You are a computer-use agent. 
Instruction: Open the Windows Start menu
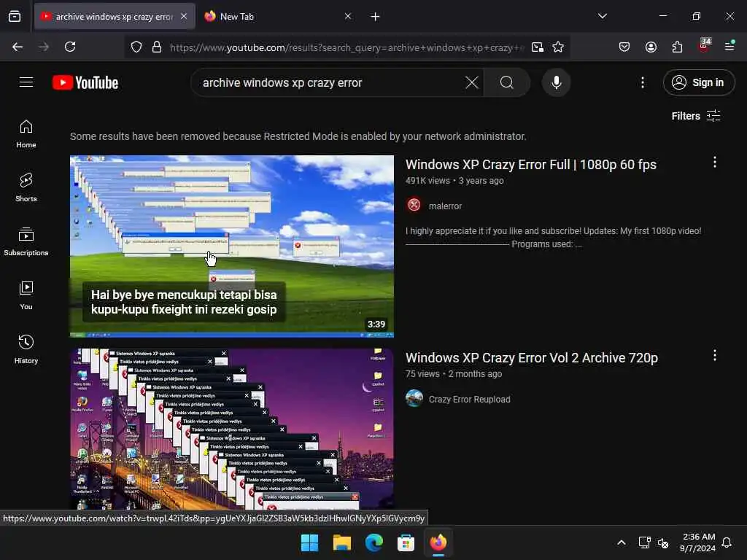coord(309,542)
